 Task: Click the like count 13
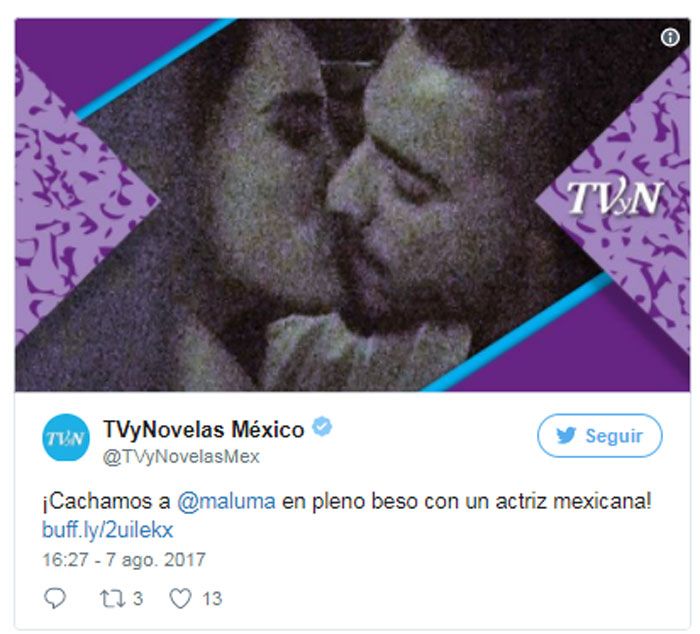click(212, 599)
